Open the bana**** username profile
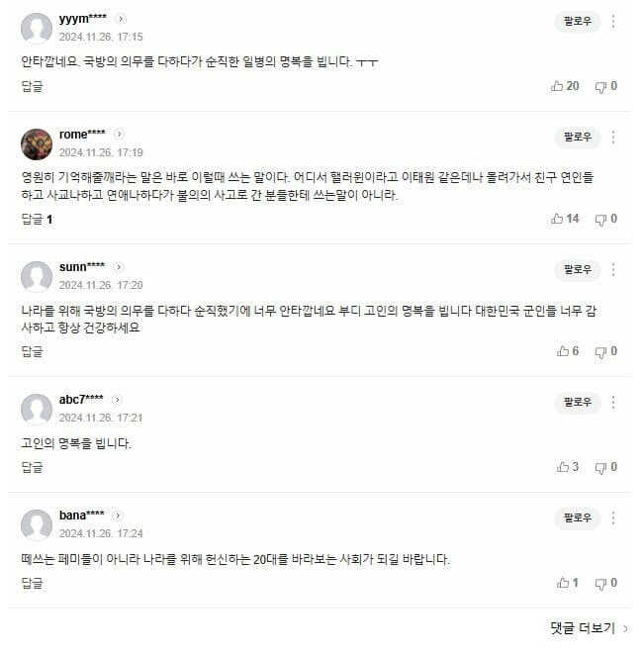 [82, 516]
